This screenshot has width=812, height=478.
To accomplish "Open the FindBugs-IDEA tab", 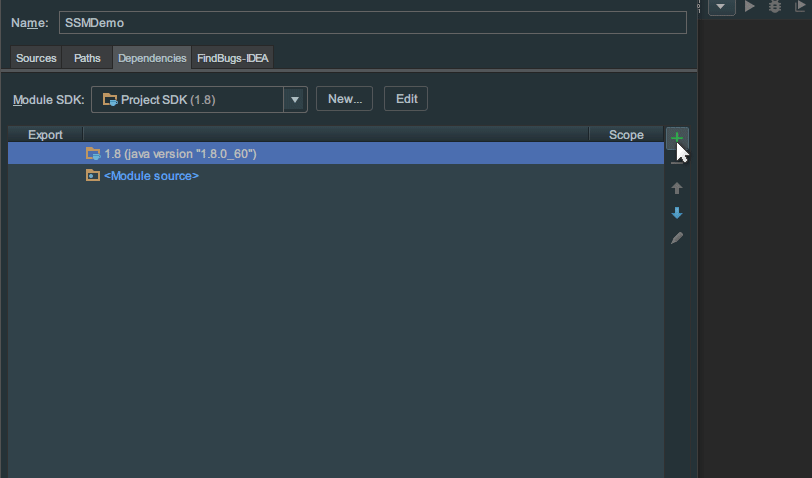I will click(x=233, y=58).
